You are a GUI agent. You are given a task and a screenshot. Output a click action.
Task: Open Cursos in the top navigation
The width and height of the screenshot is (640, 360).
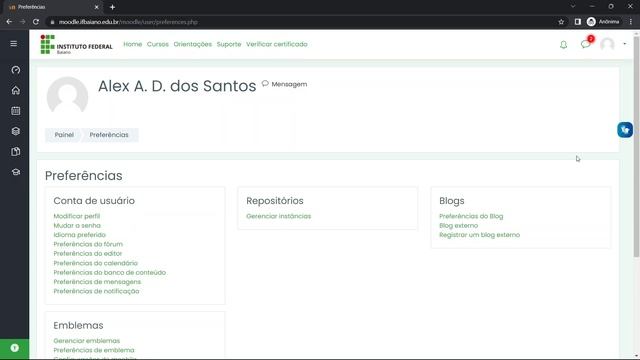(x=158, y=44)
